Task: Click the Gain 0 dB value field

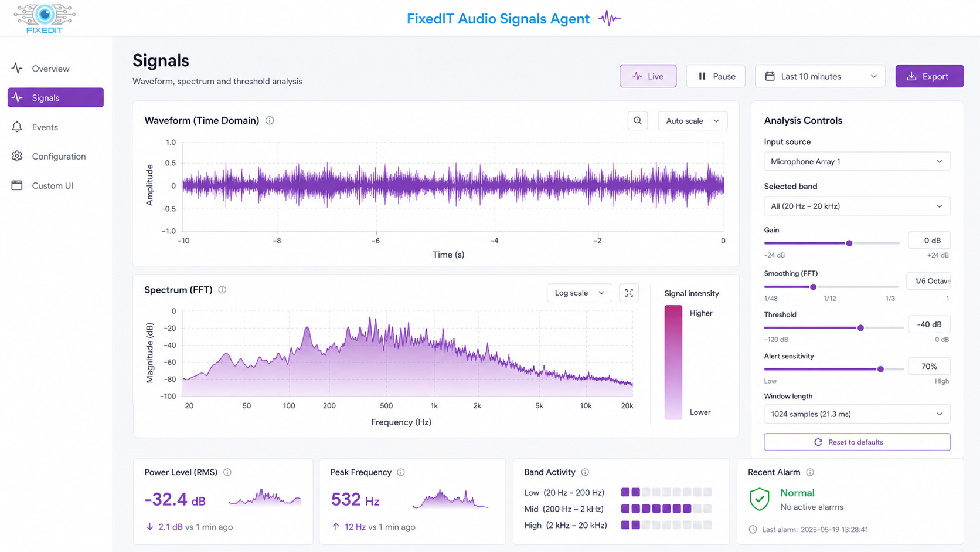Action: pyautogui.click(x=929, y=241)
